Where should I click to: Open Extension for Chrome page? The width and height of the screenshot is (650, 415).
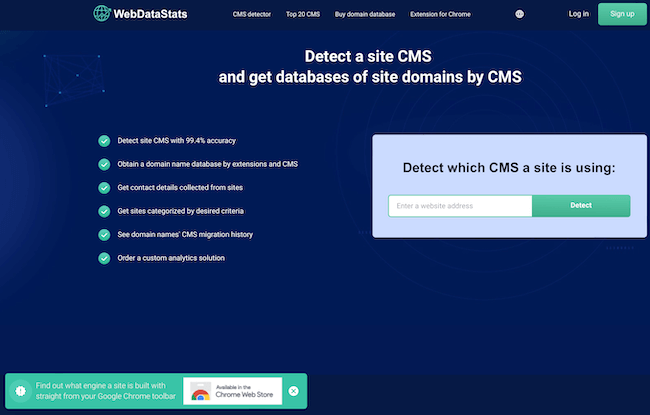[x=440, y=14]
